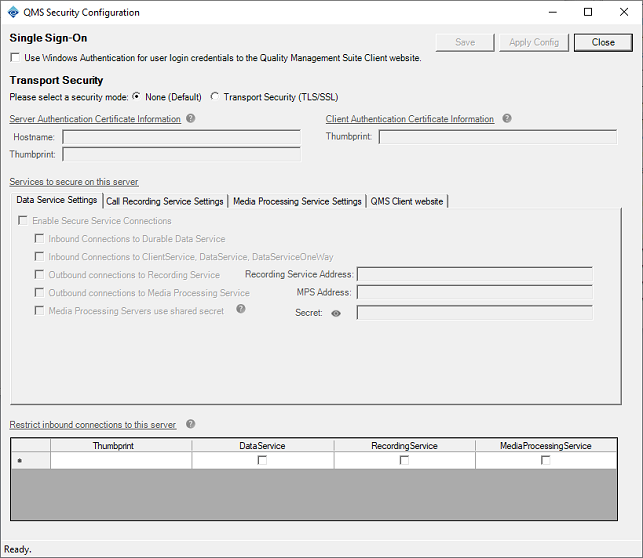Check Inbound Connections to Durable Data Service
643x558 pixels.
point(39,239)
